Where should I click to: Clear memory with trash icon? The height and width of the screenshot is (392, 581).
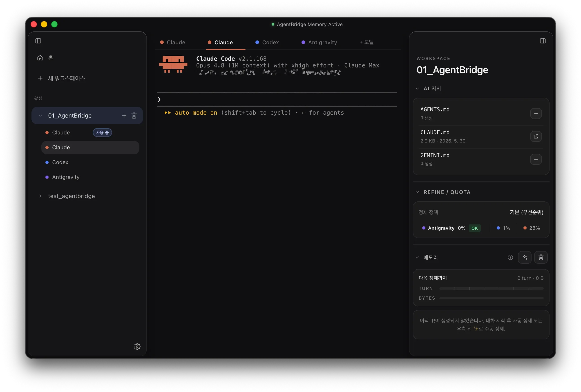click(x=541, y=257)
